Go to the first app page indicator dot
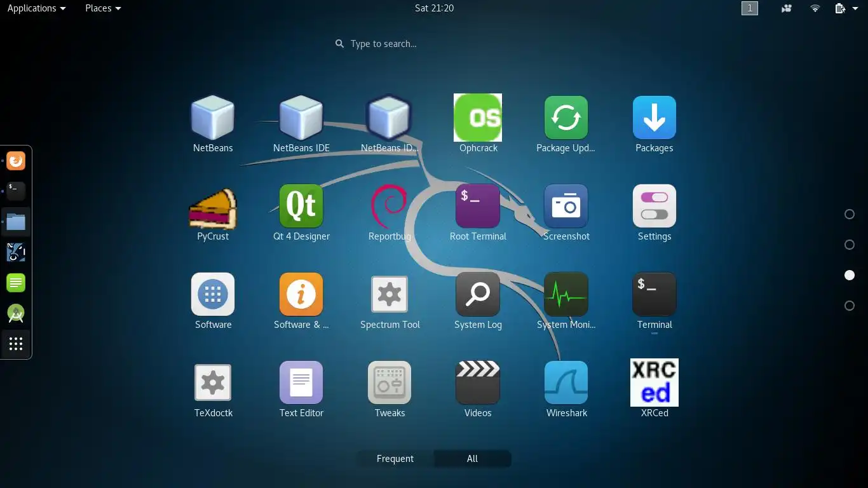This screenshot has width=868, height=488. pyautogui.click(x=850, y=214)
